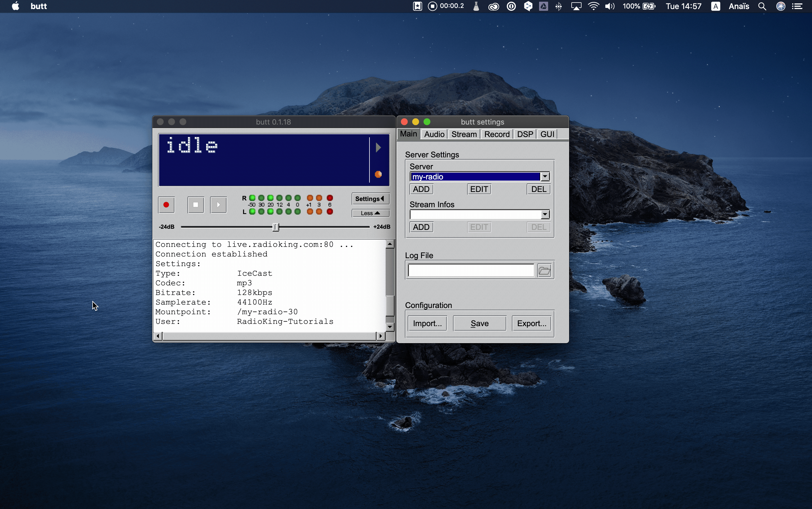The width and height of the screenshot is (812, 509).
Task: Click the arrow icon in the idle display
Action: (378, 147)
